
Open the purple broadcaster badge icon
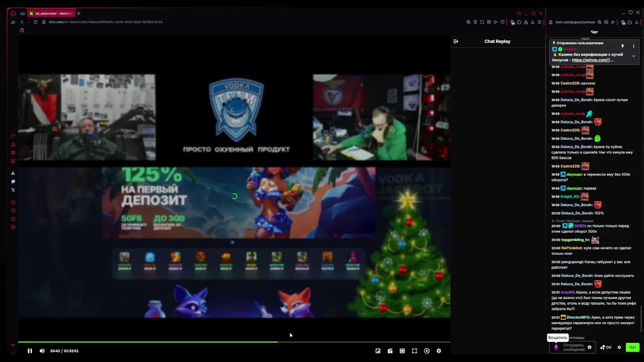556,347
